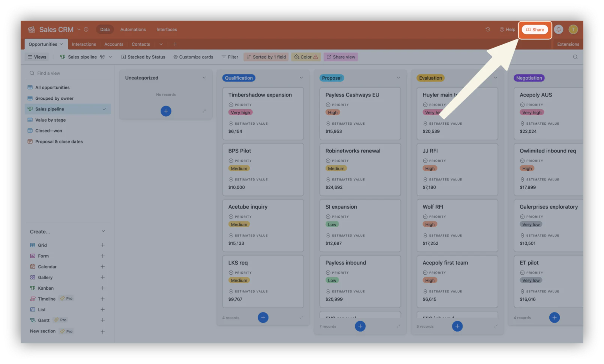The image size is (604, 364).
Task: Open Stacked by Status setting
Action: 143,57
